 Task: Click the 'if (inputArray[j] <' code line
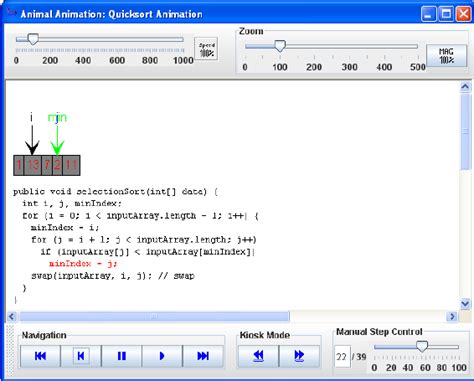(x=147, y=252)
